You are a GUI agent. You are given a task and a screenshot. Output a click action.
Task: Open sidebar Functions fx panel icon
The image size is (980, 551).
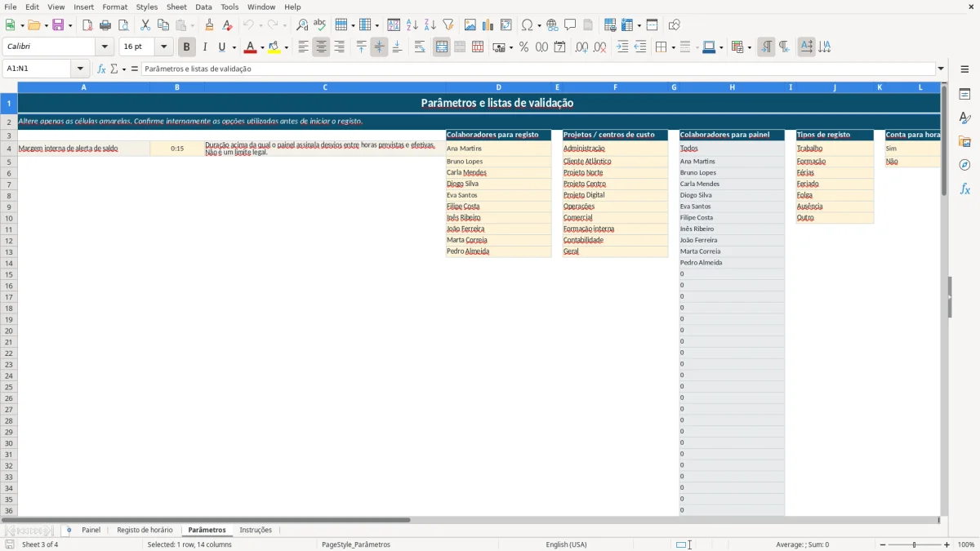pyautogui.click(x=964, y=189)
